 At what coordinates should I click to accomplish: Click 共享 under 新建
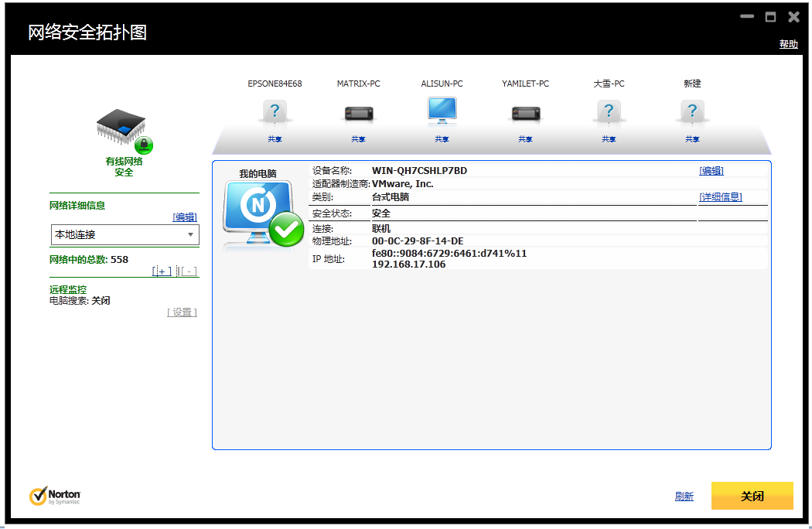692,139
